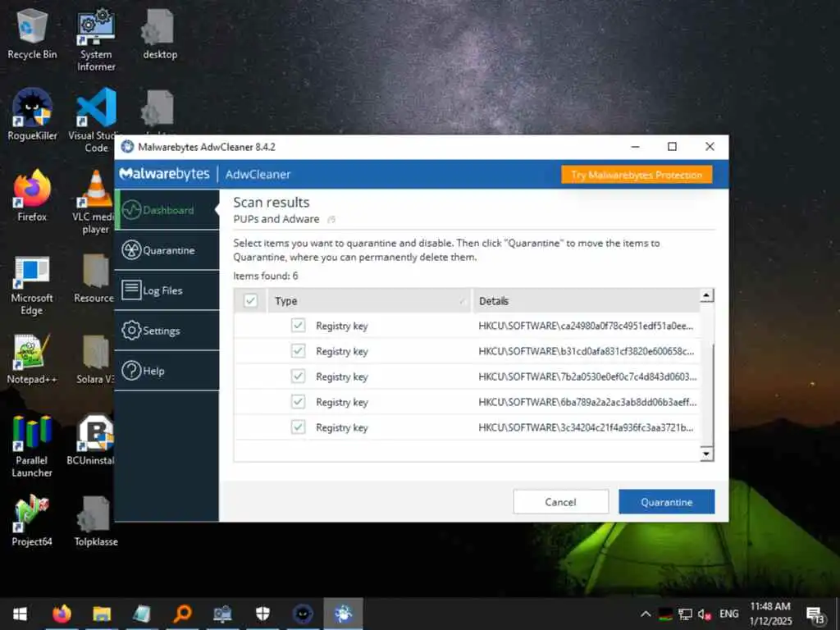Toggle the select-all checkbox in Type header

coord(250,300)
